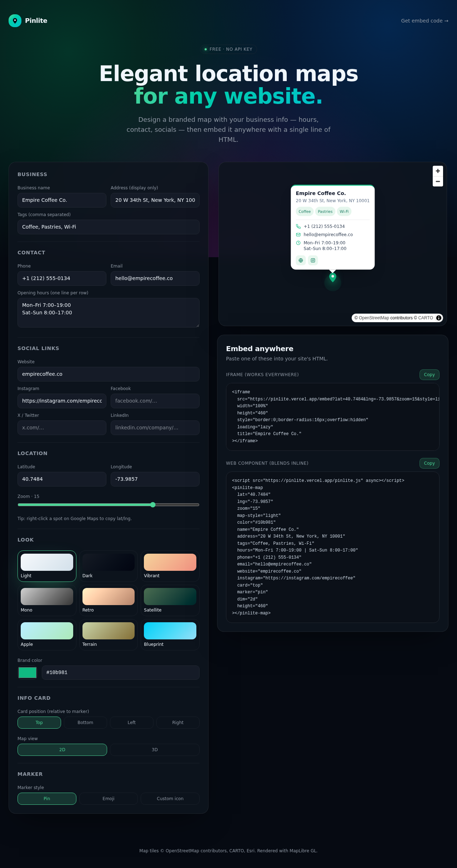Viewport: 457px width, 868px height.
Task: Focus the Email field
Action: (x=155, y=278)
